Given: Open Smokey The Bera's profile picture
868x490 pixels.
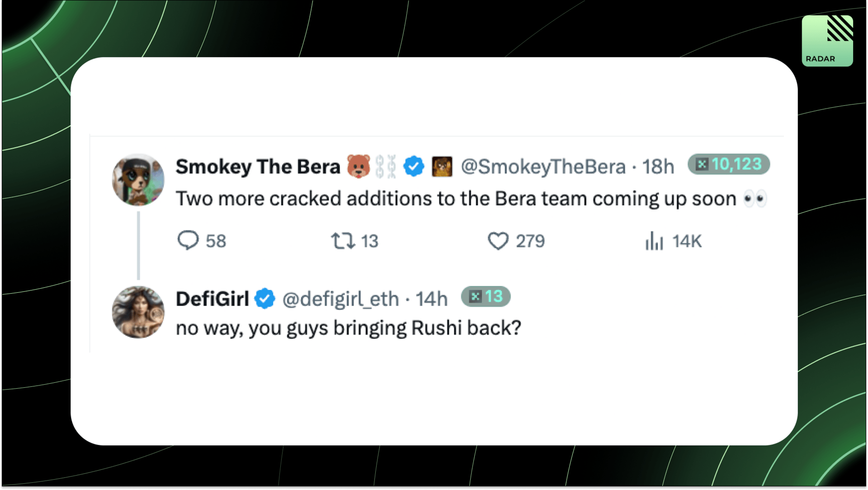Looking at the screenshot, I should [138, 180].
